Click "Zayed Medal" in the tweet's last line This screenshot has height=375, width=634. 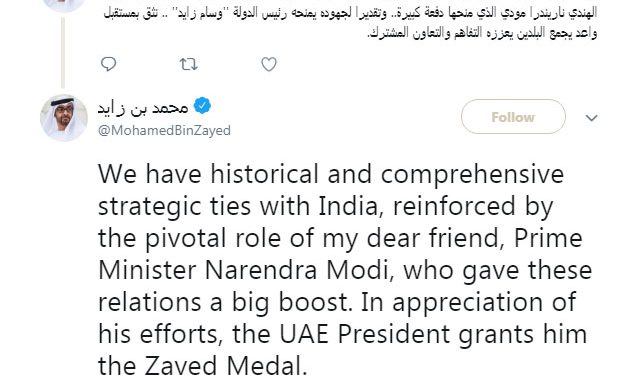point(224,365)
